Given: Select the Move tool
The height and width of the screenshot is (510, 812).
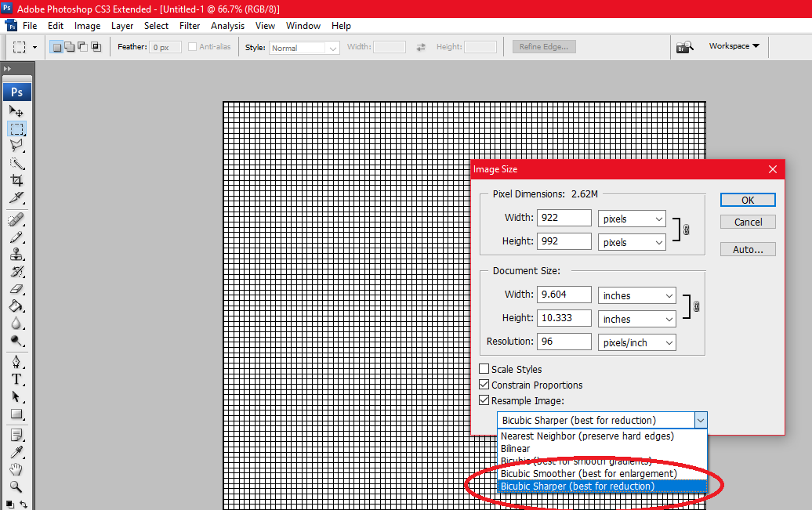Looking at the screenshot, I should (x=16, y=110).
